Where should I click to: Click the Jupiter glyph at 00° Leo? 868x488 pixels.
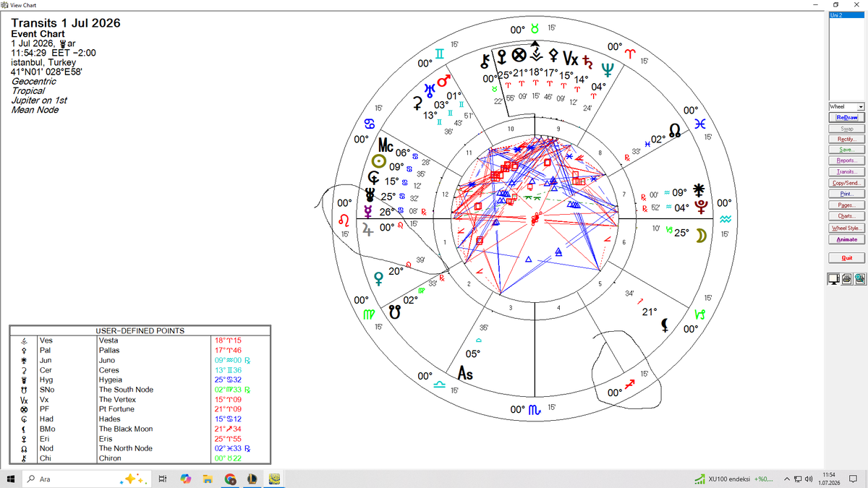[x=369, y=230]
